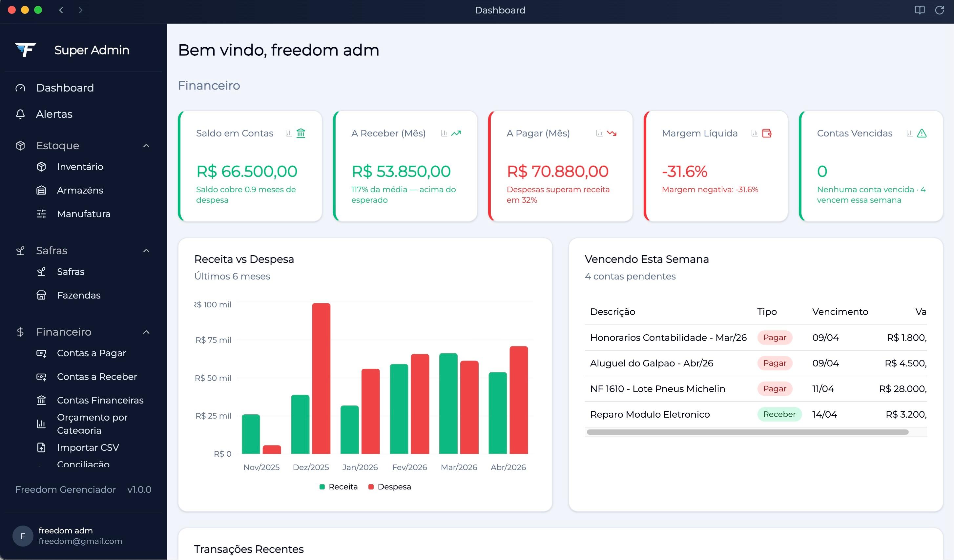Toggle the Safras sidebar group header

tap(83, 251)
